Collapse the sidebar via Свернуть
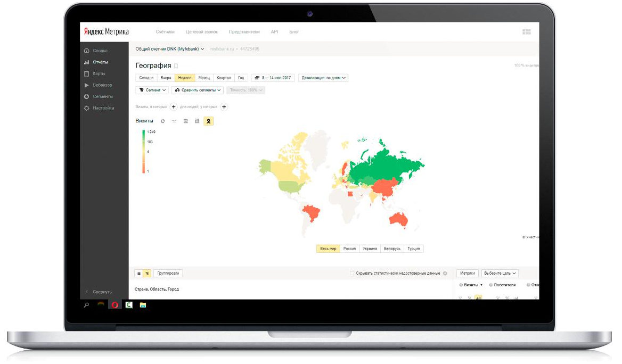Viewport: 622px width, 364px height. click(99, 292)
